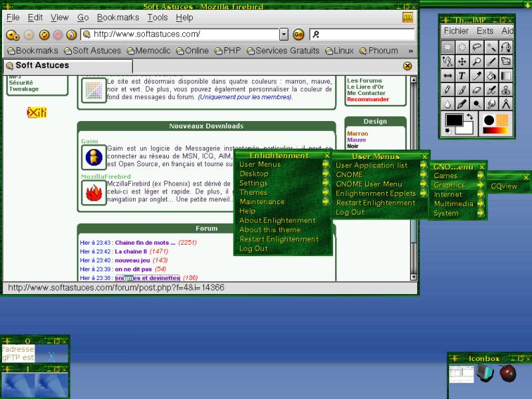The image size is (532, 399).
Task: Swap foreground and background colors arrow
Action: click(x=470, y=117)
